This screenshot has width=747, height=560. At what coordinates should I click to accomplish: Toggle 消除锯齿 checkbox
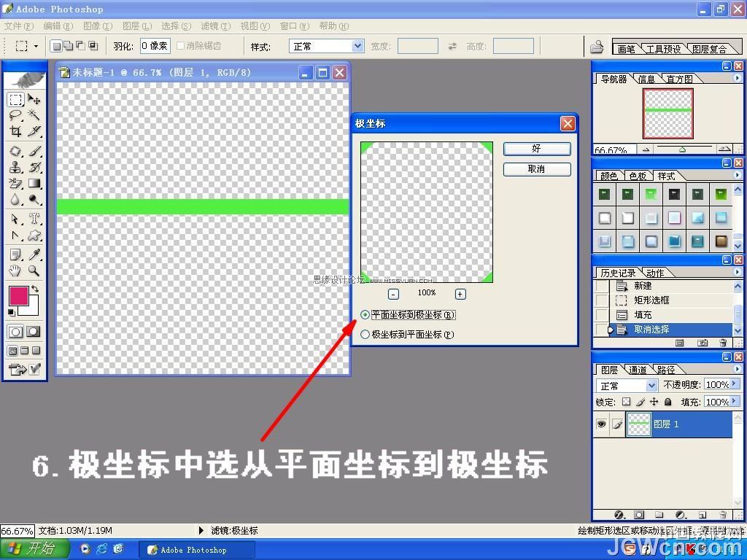(181, 46)
